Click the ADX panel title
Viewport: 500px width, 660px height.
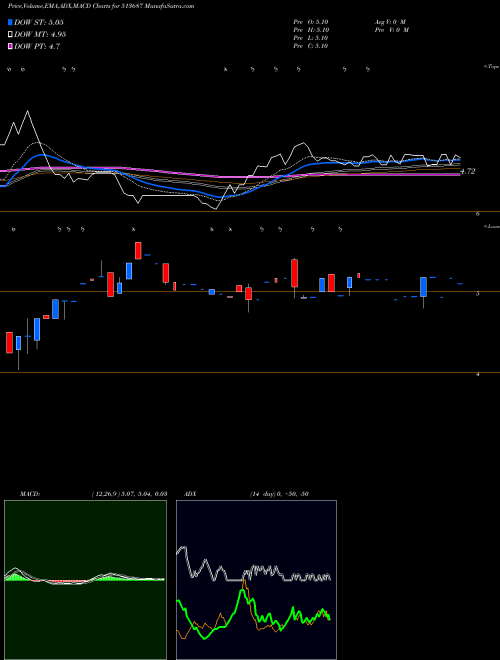190,494
